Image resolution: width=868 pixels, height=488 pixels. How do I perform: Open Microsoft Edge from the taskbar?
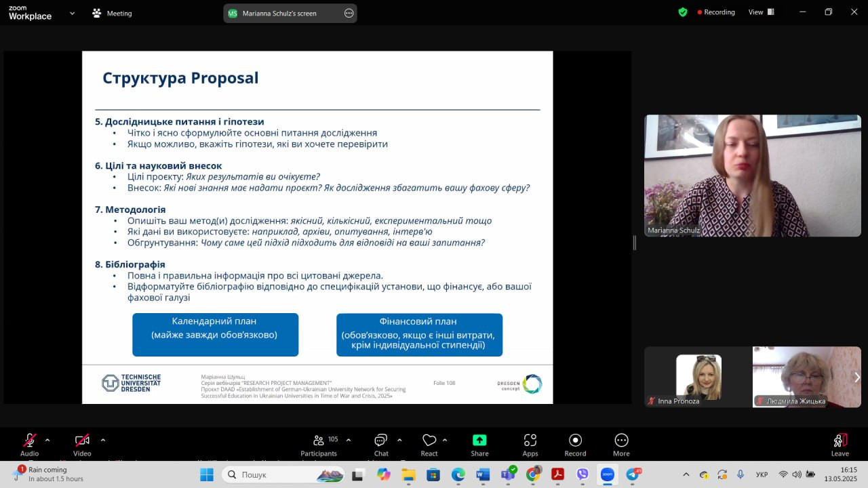point(458,474)
